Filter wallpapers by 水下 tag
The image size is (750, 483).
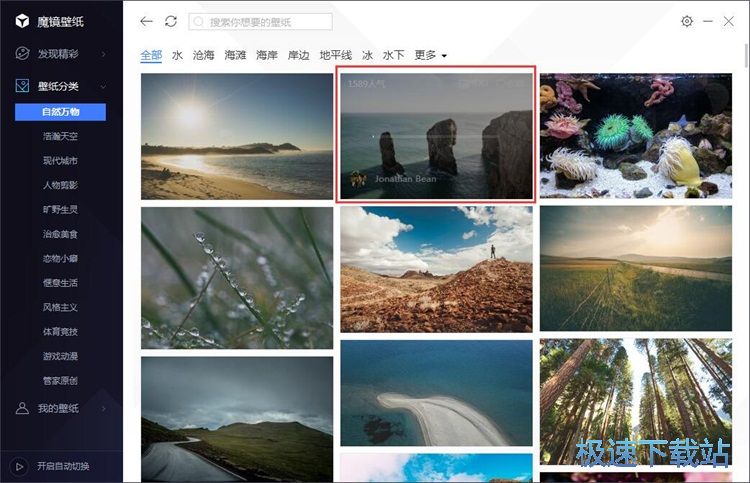click(x=393, y=55)
